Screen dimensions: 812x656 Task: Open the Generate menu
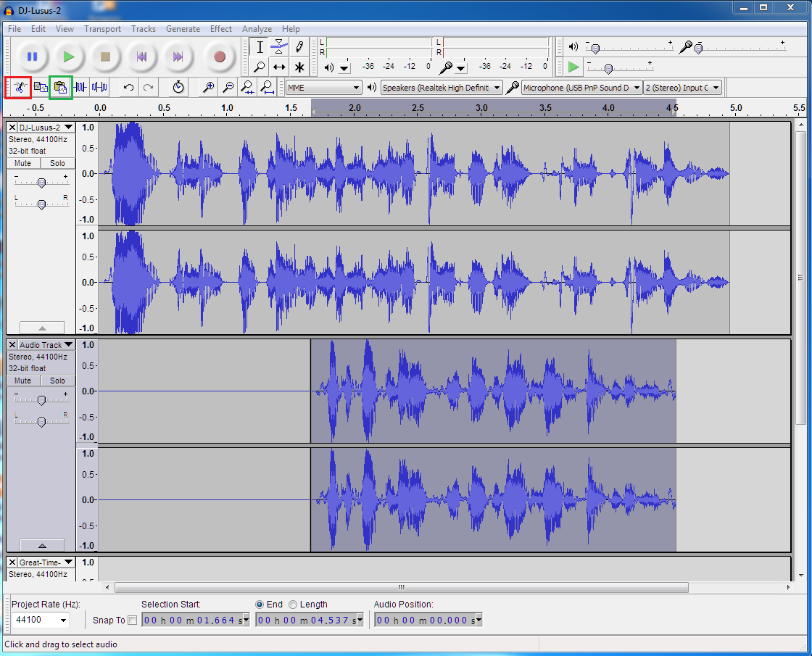[183, 29]
